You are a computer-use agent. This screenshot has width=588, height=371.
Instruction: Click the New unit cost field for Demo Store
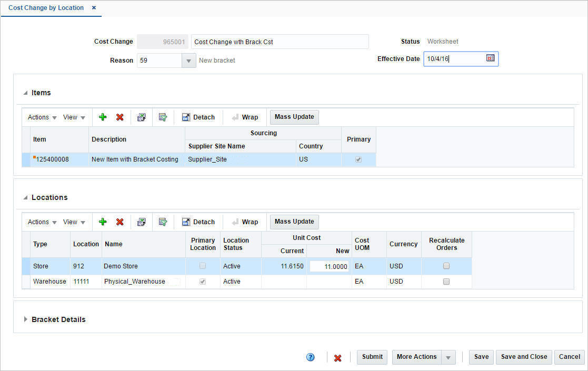pos(329,266)
